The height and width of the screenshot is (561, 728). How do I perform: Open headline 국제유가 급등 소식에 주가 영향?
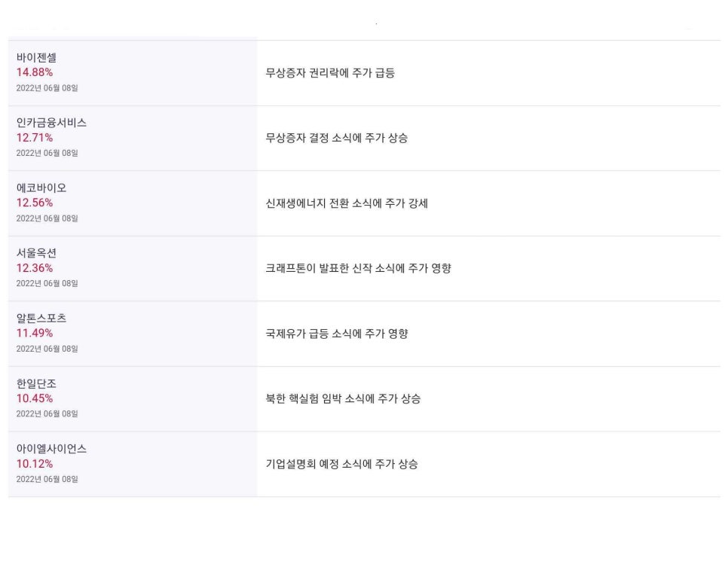pos(337,334)
